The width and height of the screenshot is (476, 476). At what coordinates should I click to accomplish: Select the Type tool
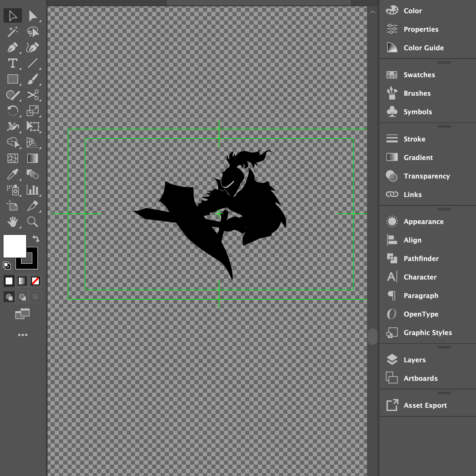tap(12, 63)
